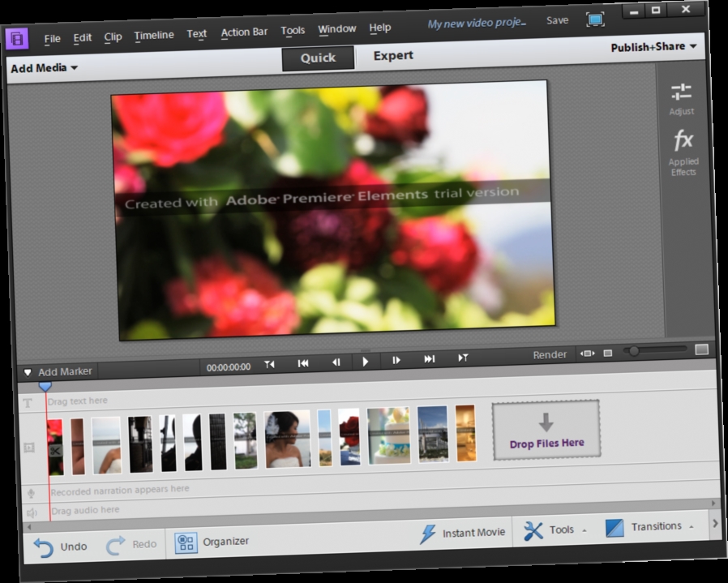
Task: Open the Edit menu
Action: [x=82, y=37]
